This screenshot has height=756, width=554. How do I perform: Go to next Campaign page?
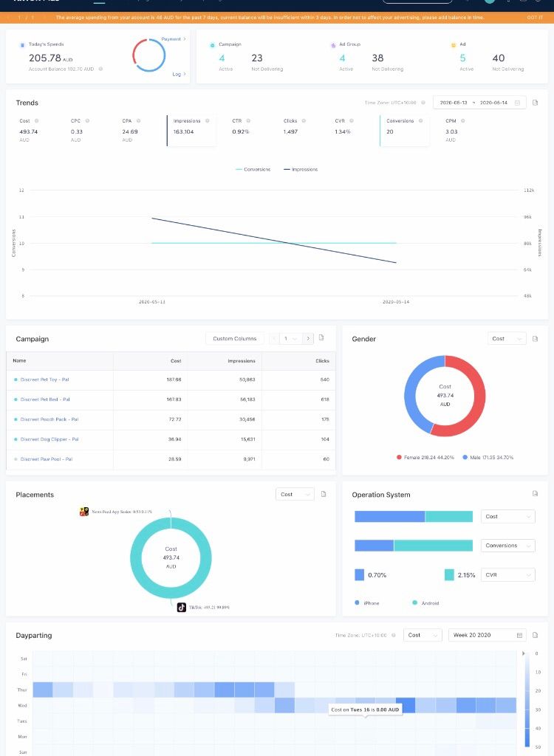308,338
